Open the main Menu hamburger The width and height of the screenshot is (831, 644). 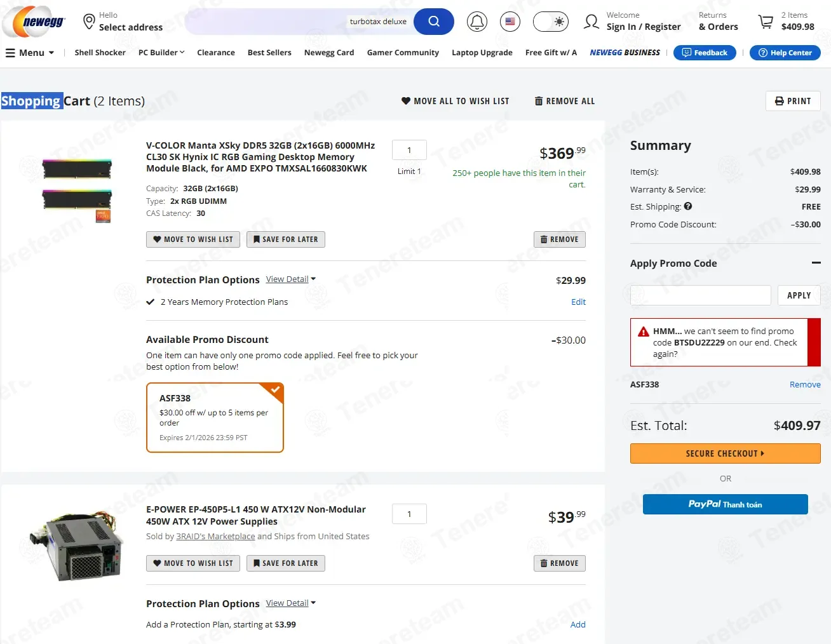30,53
